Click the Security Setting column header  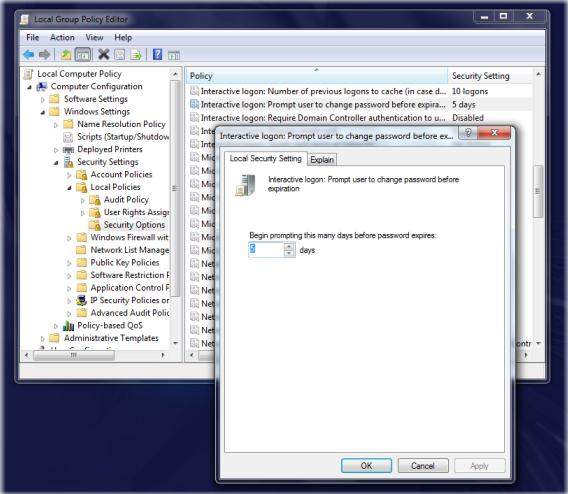coord(490,76)
